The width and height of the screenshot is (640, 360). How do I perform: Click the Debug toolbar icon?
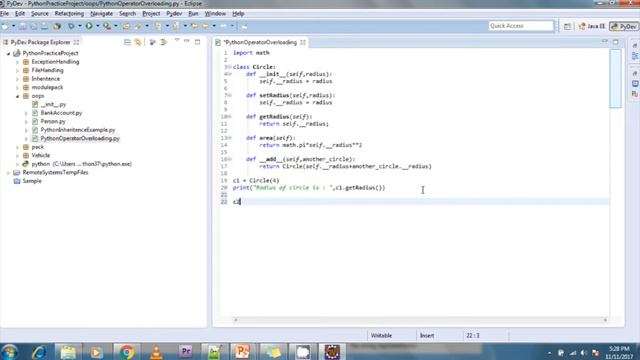[x=71, y=26]
